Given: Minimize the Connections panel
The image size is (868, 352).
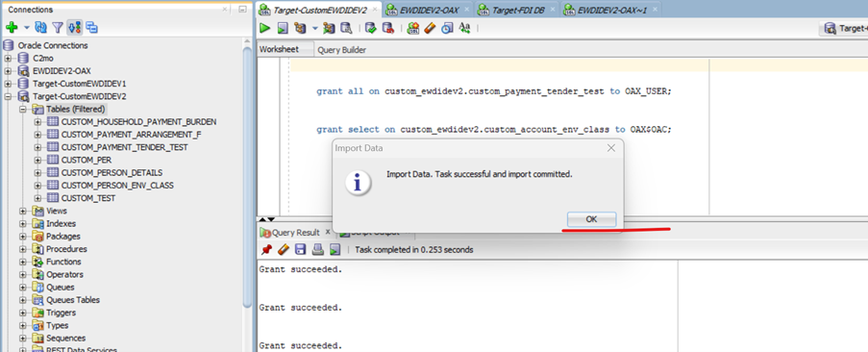Looking at the screenshot, I should 242,10.
